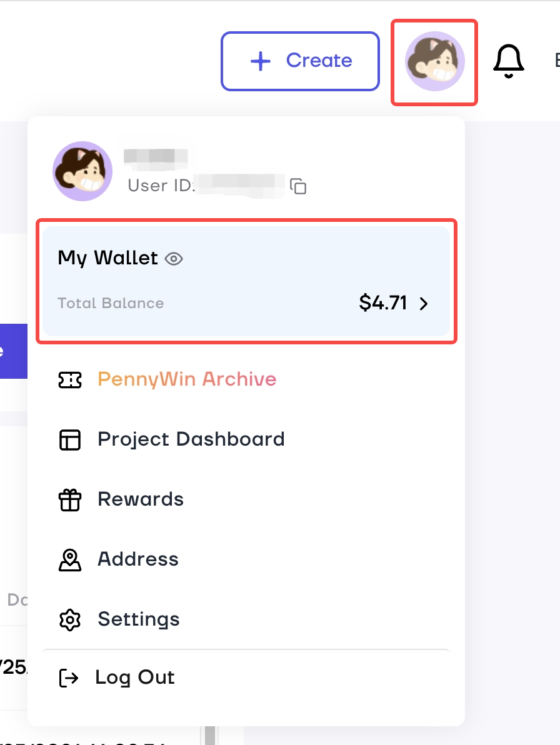Open Settings from the profile menu
The image size is (560, 745).
(x=139, y=619)
